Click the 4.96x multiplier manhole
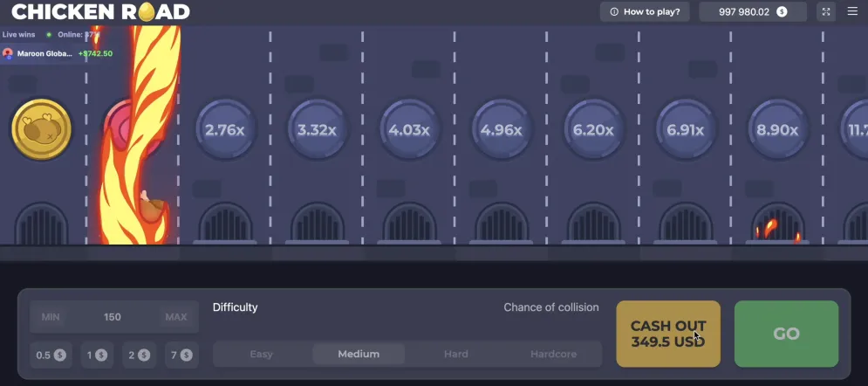Screen dimensions: 868x386 point(501,130)
